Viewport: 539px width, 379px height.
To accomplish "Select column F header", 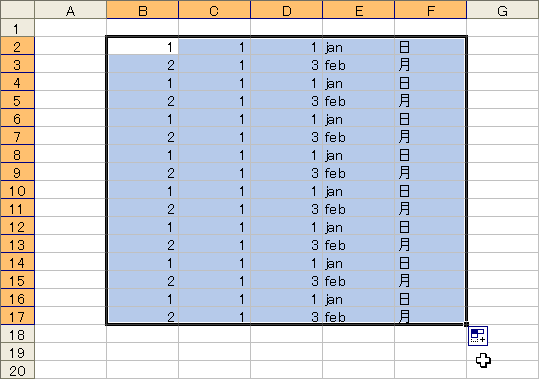I will click(x=430, y=10).
